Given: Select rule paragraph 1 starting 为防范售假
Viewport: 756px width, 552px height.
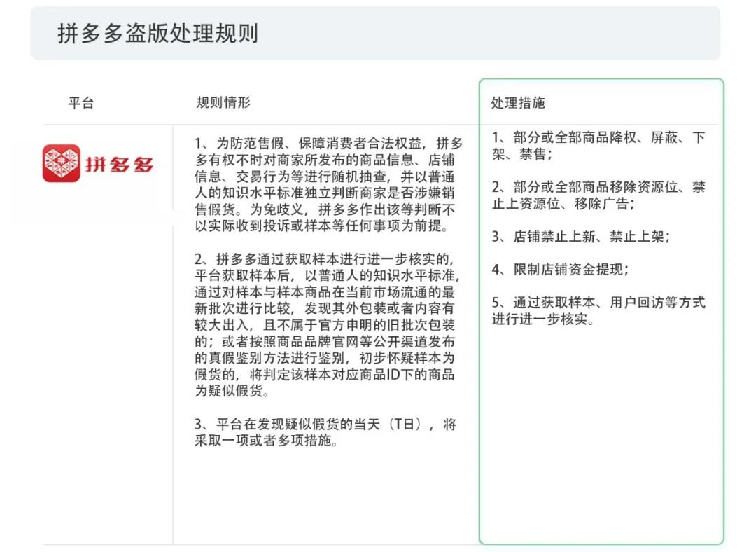Looking at the screenshot, I should coord(329,184).
